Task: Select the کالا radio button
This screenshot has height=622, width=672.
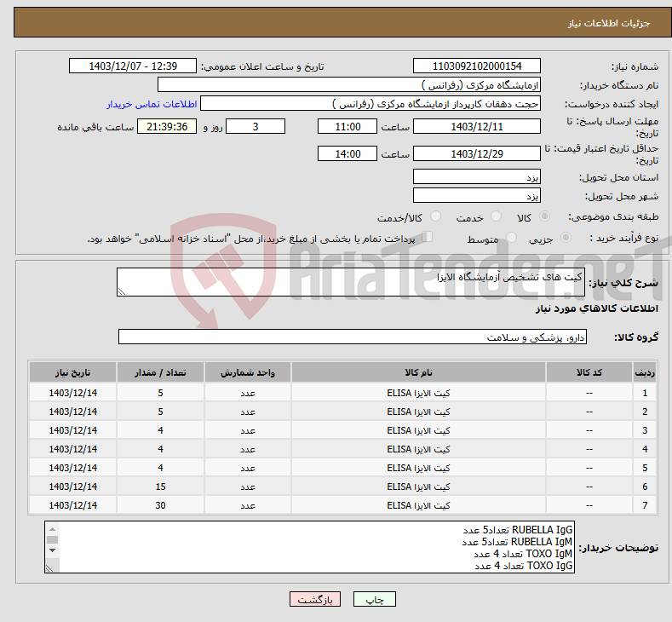Action: 545,217
